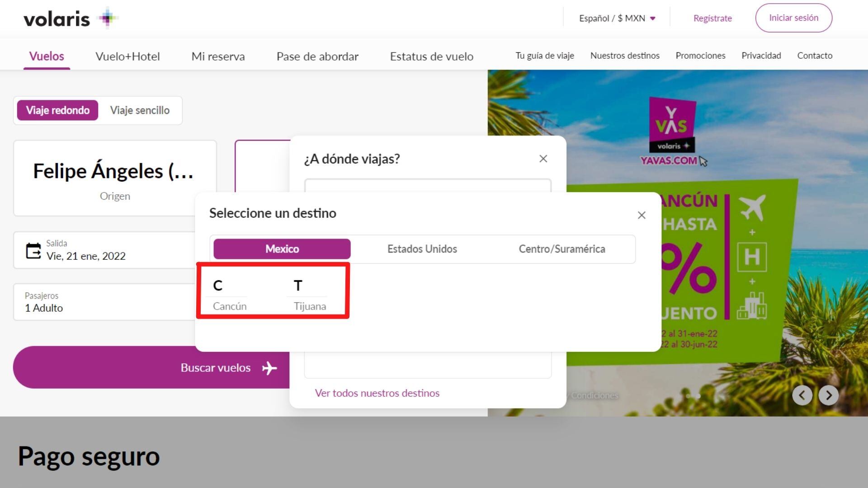
Task: Open the Vuelo+Hotel navigation tab
Action: coord(127,56)
